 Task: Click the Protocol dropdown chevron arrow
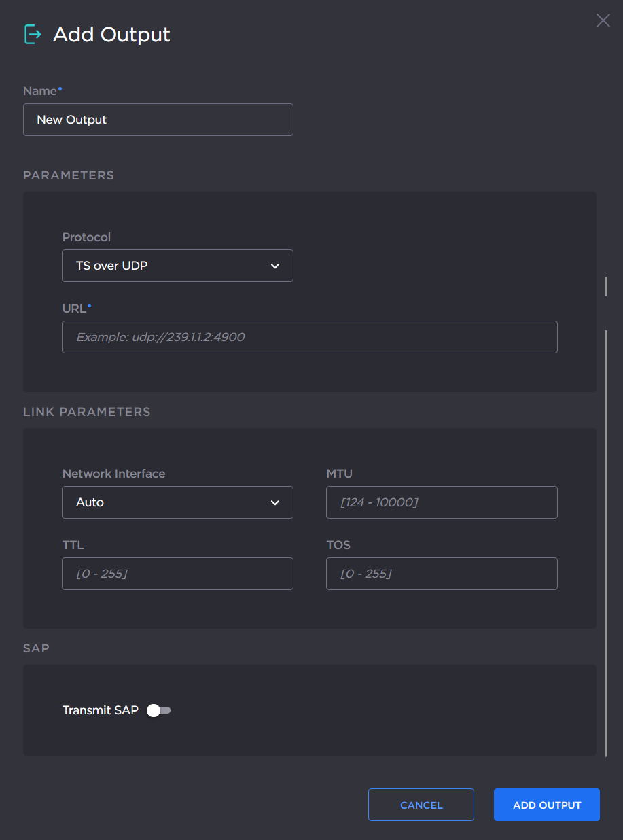tap(275, 266)
